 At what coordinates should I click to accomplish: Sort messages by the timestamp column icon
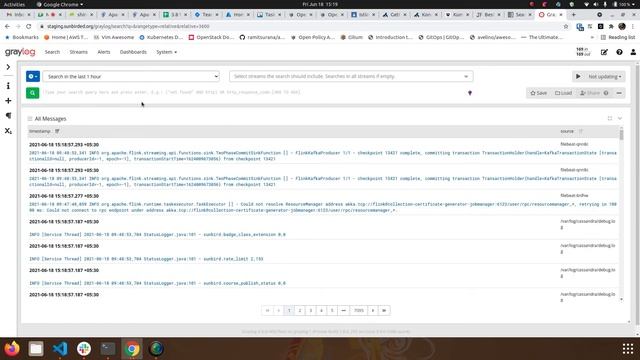[57, 131]
